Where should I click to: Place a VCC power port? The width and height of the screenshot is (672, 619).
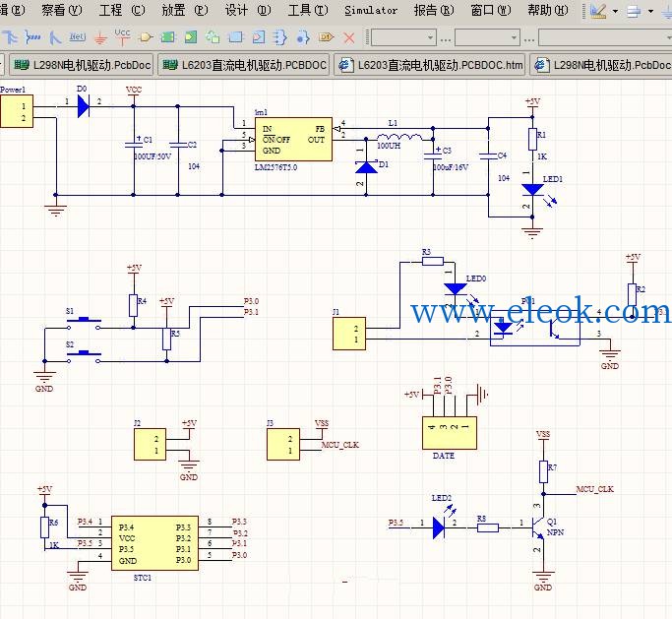[123, 36]
